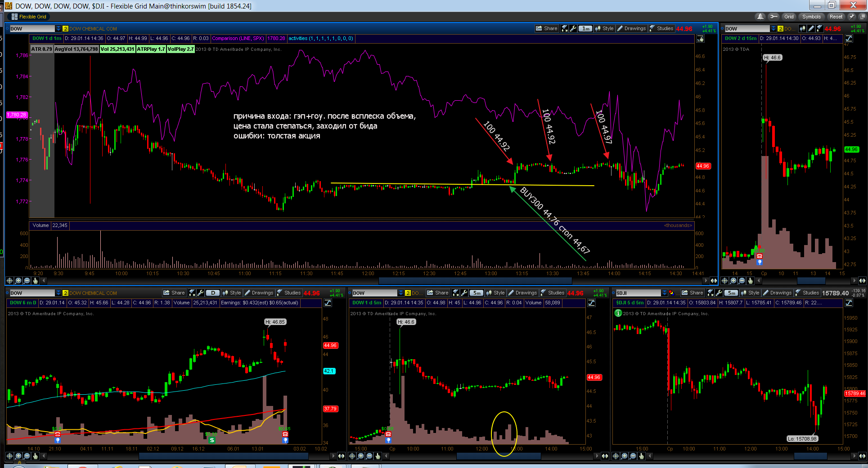Viewport: 868px width, 468px height.
Task: Expand symbol dropdown on daily DOW chart
Action: [x=58, y=293]
